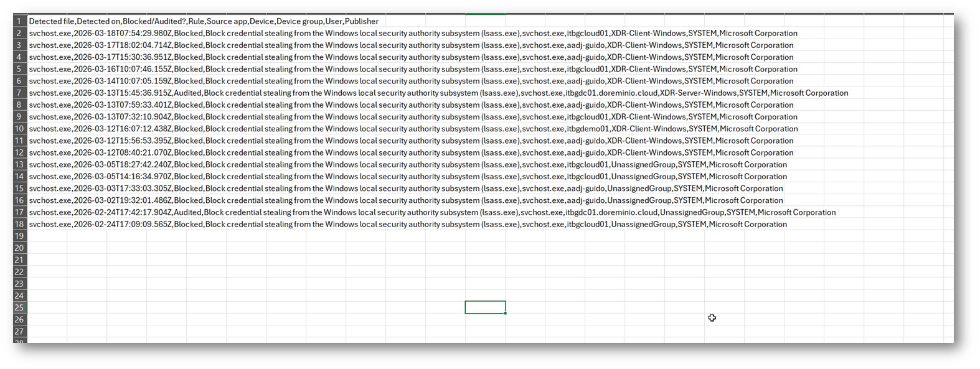Select the empty row 19 header
The width and height of the screenshot is (980, 369).
point(19,236)
